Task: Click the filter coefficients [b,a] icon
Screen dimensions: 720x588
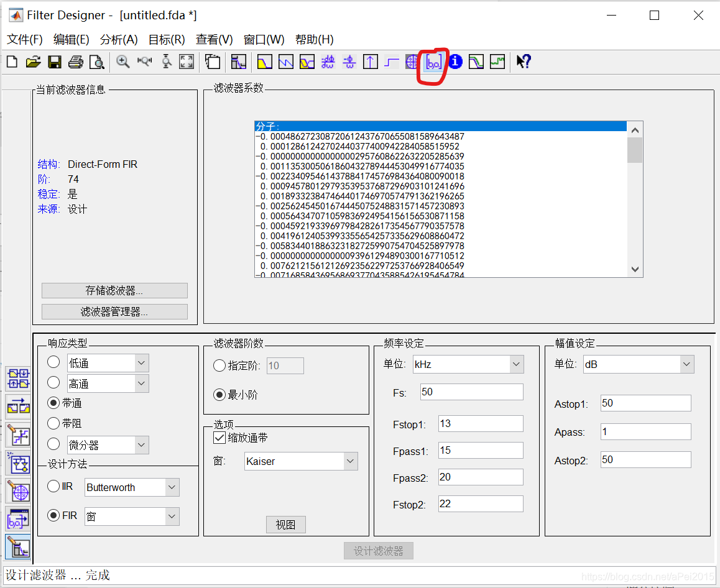Action: [x=433, y=62]
